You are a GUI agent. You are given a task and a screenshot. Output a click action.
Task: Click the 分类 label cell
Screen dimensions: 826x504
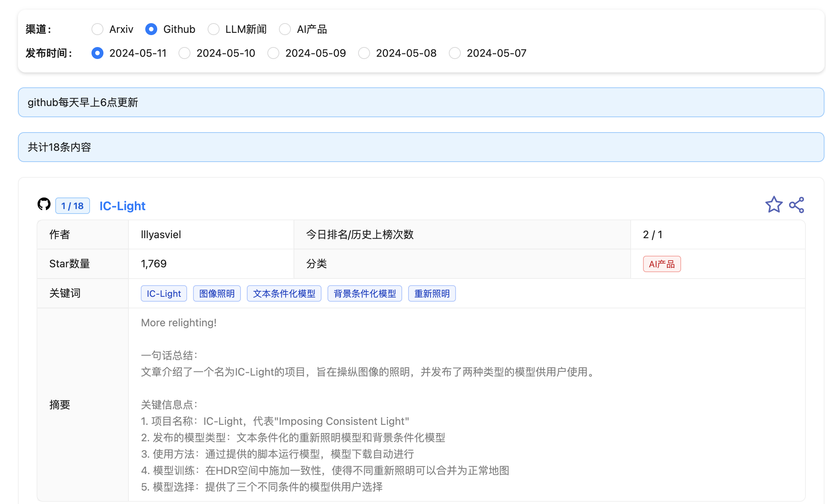click(x=462, y=264)
